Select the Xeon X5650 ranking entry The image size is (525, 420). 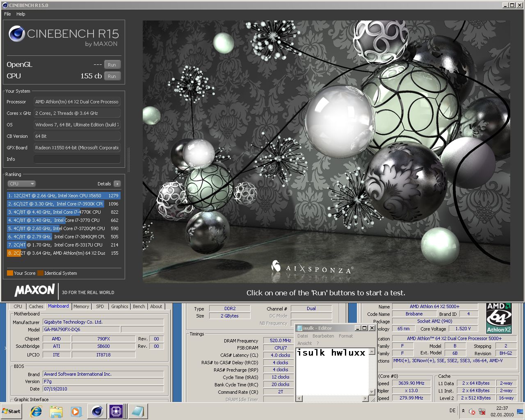point(64,196)
